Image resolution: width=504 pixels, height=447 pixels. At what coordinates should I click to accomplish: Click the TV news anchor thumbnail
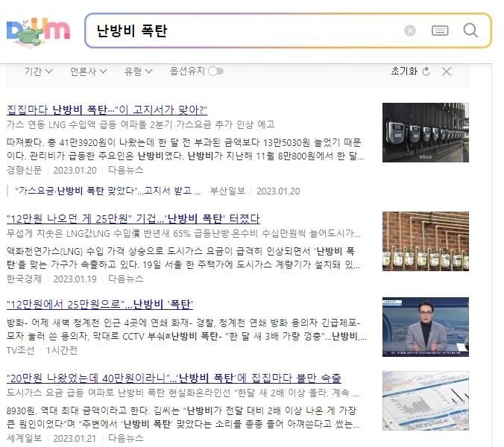click(x=426, y=327)
